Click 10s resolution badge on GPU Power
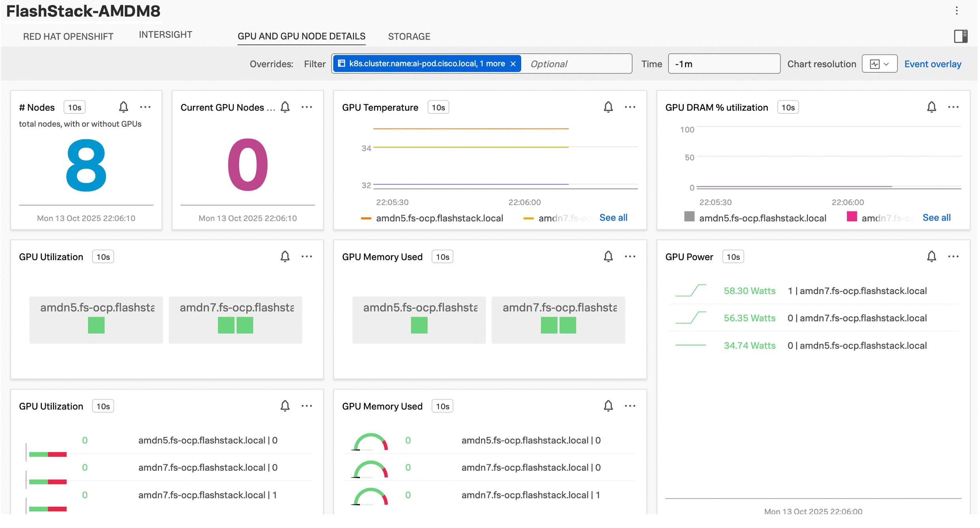The width and height of the screenshot is (980, 528). click(x=733, y=257)
